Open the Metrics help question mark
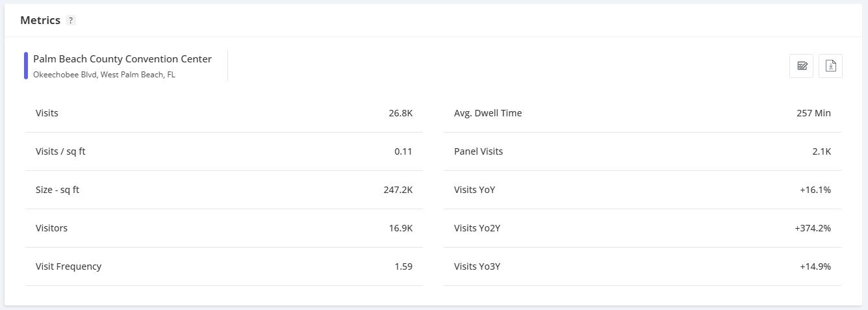The image size is (868, 310). point(71,20)
